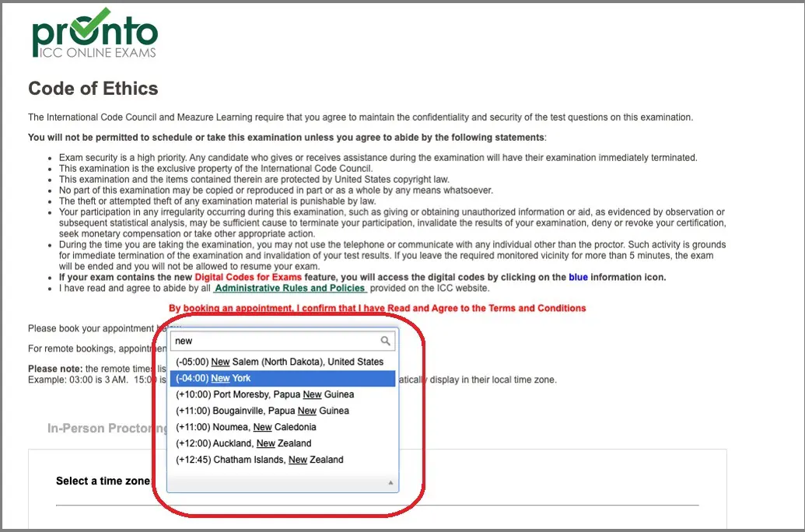Click the 'No part of this examination' bullet

(x=275, y=191)
